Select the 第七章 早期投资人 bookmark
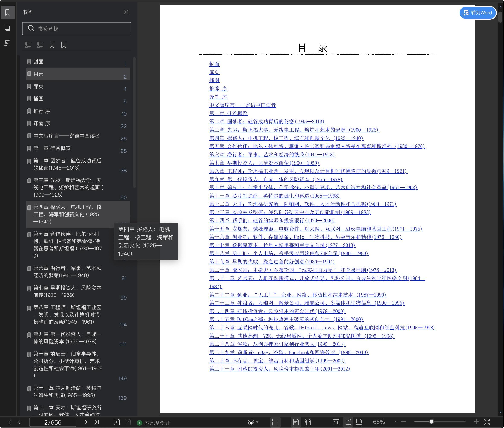The width and height of the screenshot is (504, 428). [78, 291]
